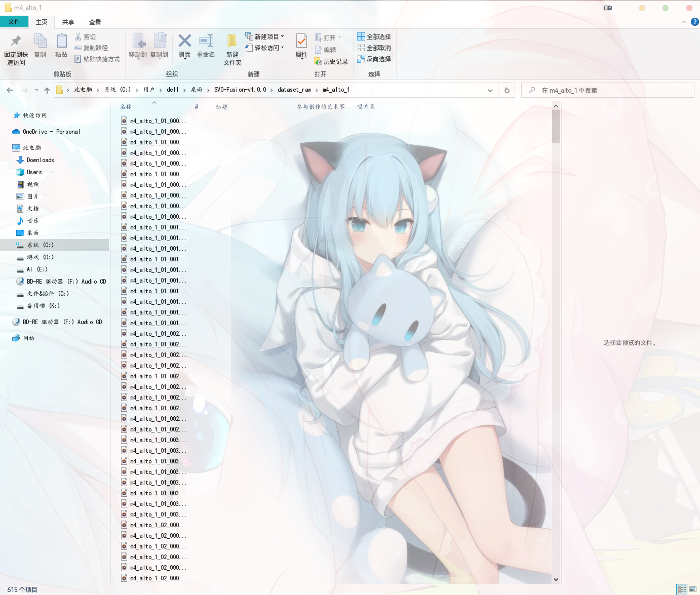700x595 pixels.
Task: Click the Pin to Quick access icon
Action: (16, 41)
